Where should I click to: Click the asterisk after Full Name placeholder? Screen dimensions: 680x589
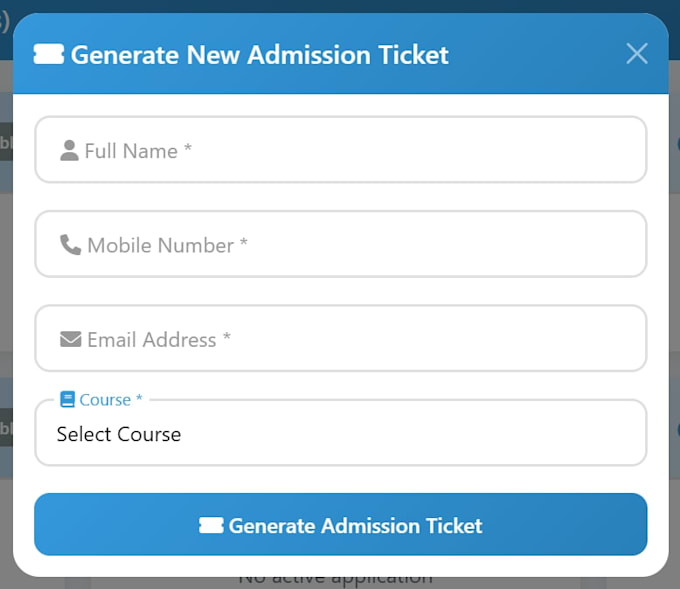188,147
